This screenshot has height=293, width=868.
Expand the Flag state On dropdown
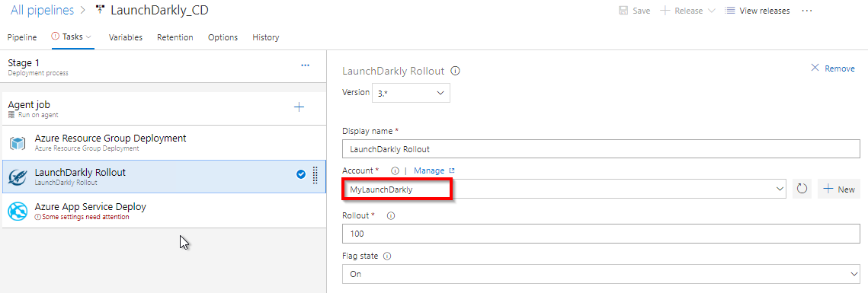(601, 274)
